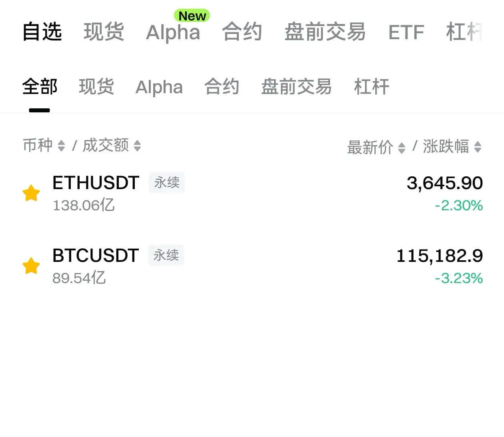Sort by 涨跌幅 using its arrow icon
This screenshot has height=437, width=504.
(478, 147)
